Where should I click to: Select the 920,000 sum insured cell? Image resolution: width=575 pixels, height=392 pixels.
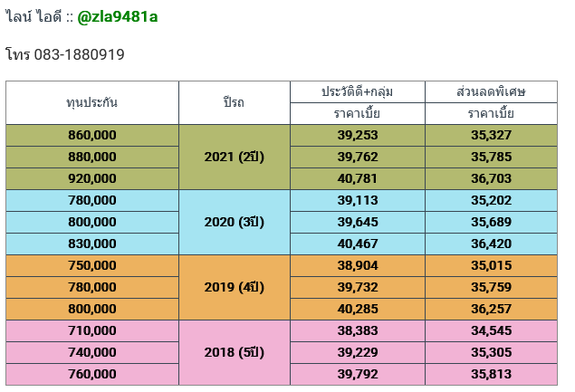click(92, 178)
